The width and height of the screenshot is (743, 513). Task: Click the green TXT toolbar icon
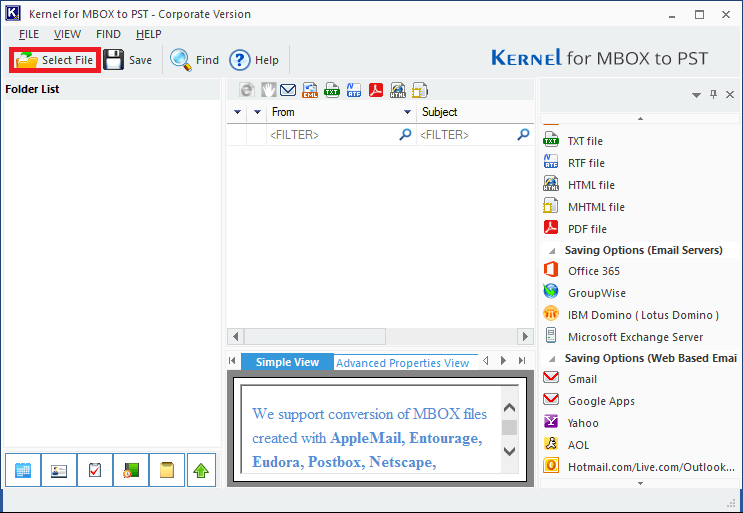pyautogui.click(x=332, y=90)
